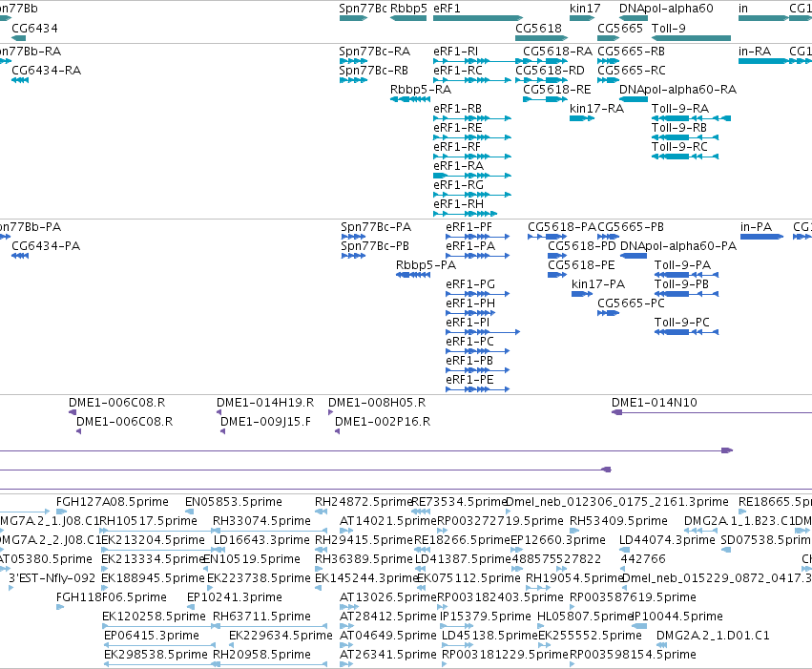Open BAC end DME1-008H05.R
Viewport: 812px width, 669px height.
377,403
